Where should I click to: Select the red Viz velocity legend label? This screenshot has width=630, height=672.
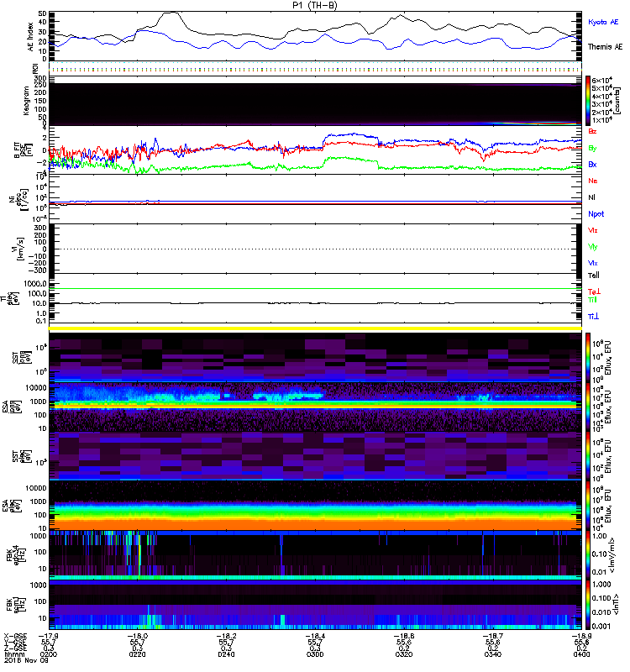(592, 230)
